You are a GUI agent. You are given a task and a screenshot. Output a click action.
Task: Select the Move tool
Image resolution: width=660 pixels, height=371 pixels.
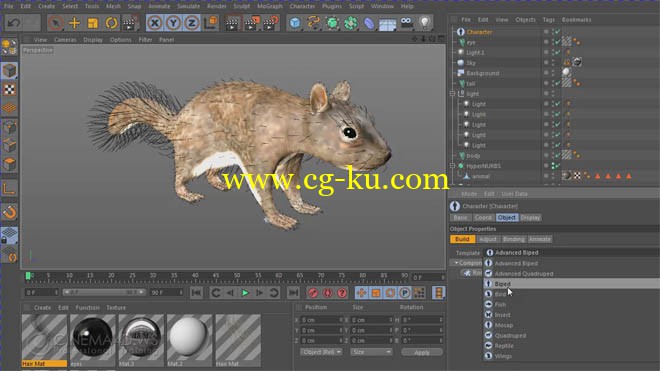(74, 23)
